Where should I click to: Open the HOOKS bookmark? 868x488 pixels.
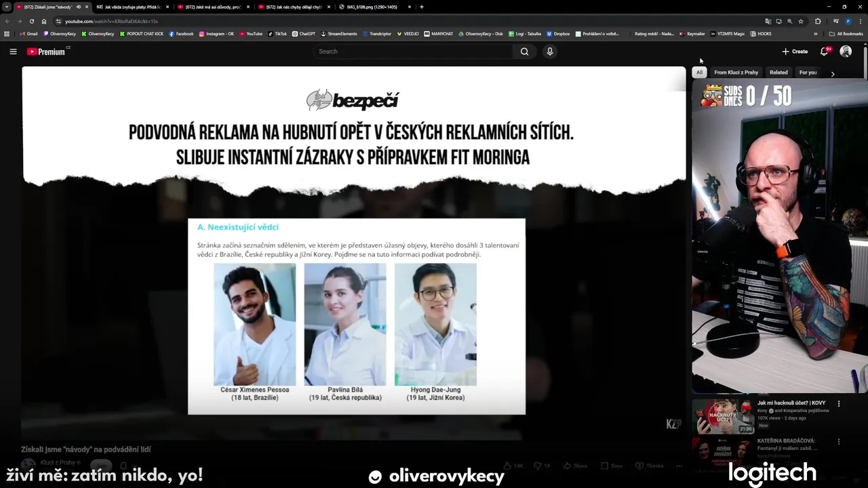pos(761,33)
